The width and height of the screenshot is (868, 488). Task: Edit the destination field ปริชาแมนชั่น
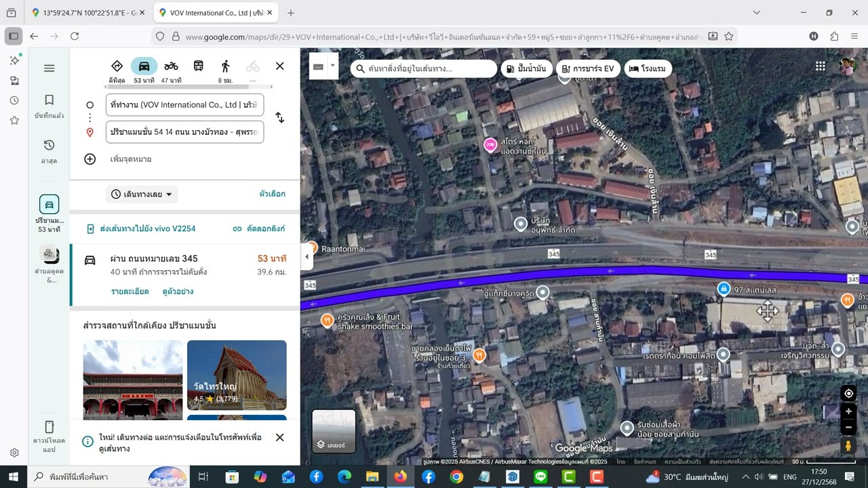185,131
